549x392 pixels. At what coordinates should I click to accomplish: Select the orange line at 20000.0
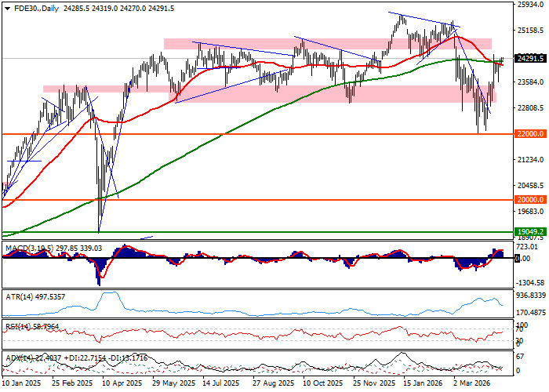235,200
